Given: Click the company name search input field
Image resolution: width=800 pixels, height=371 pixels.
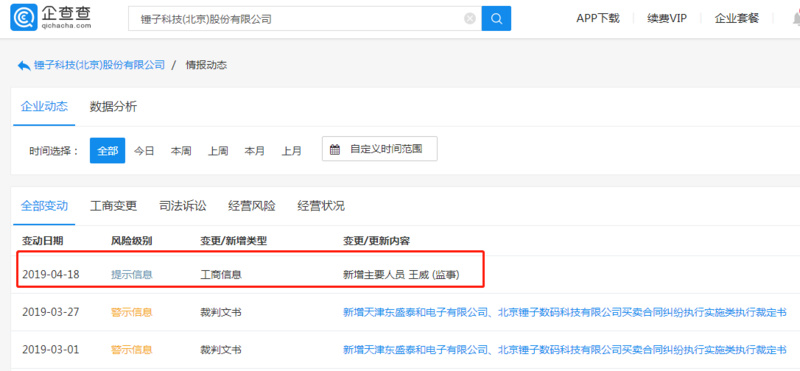Looking at the screenshot, I should pyautogui.click(x=305, y=18).
